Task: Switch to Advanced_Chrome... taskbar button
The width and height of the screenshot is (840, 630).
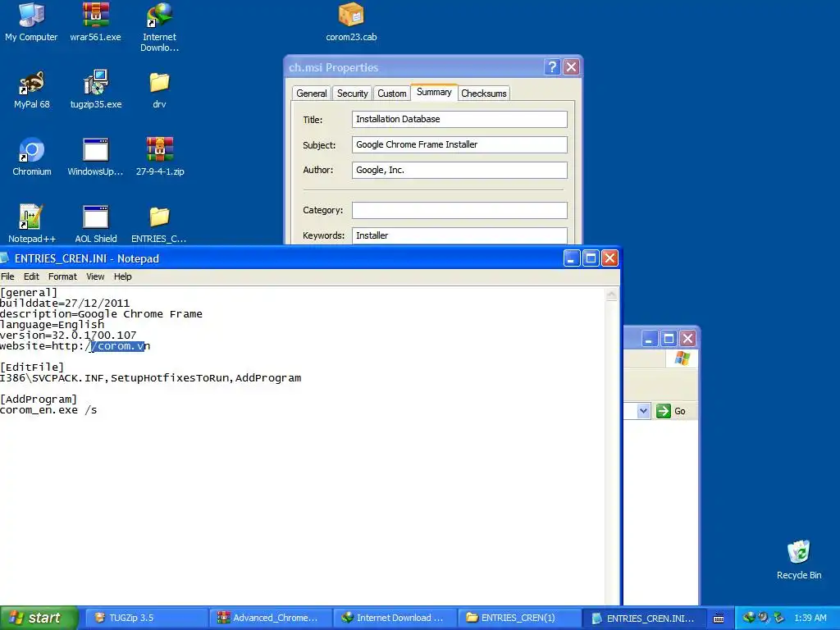Action: pyautogui.click(x=269, y=618)
